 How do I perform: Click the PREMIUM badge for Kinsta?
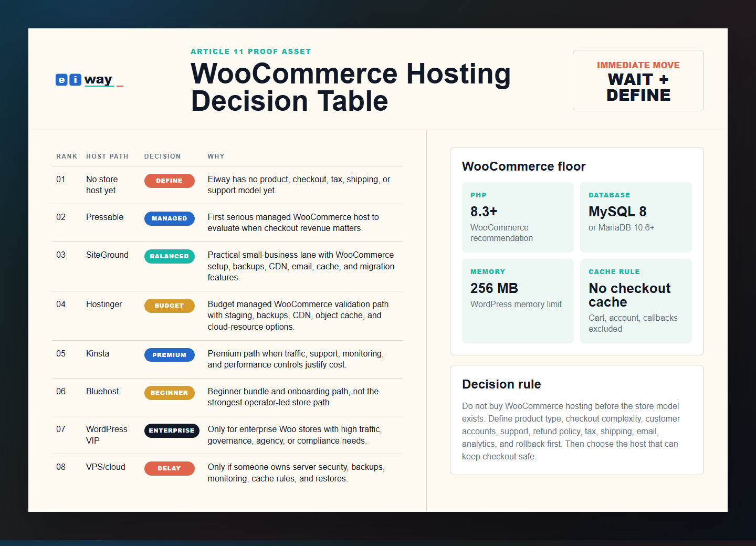pos(169,355)
